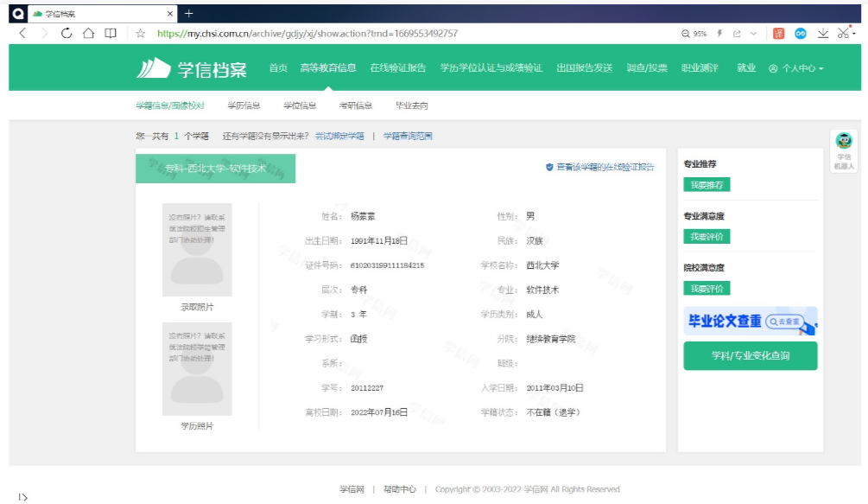Viewport: 868px width, 504px height.
Task: Open the 学信网 footer link
Action: point(352,489)
